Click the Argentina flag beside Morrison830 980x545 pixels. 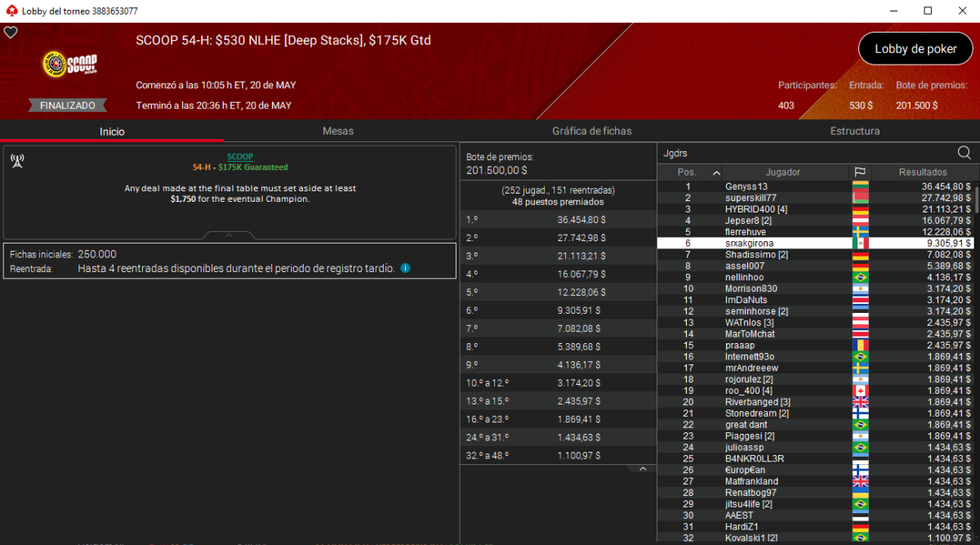860,289
